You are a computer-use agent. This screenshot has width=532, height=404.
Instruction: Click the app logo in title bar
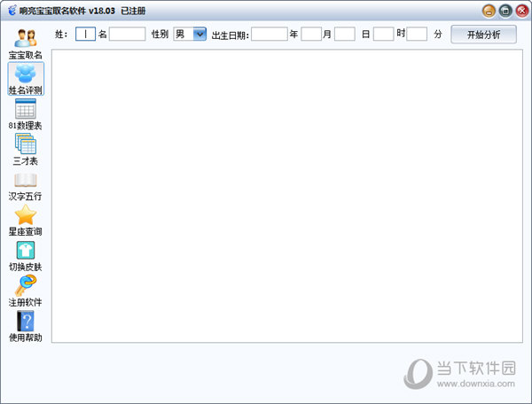[x=12, y=11]
